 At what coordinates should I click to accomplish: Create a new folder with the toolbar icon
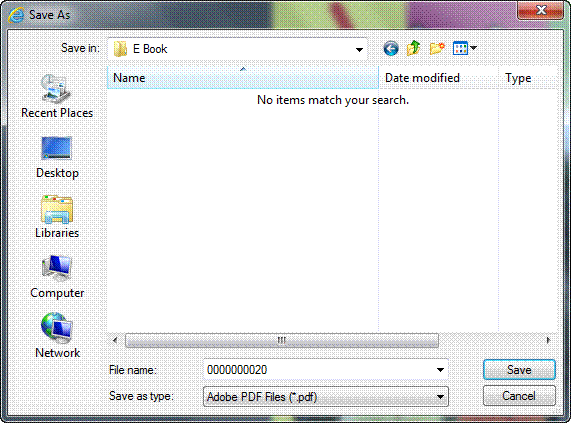tap(437, 48)
